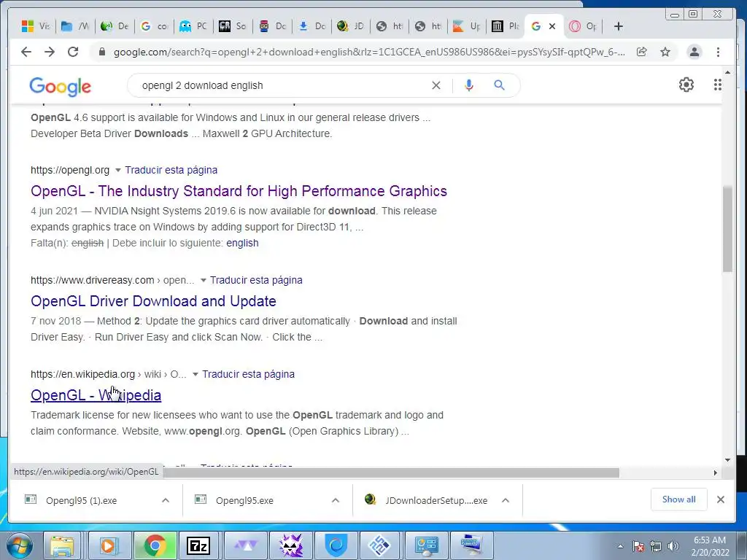The width and height of the screenshot is (747, 560).
Task: Switch to the PC tab
Action: (193, 26)
